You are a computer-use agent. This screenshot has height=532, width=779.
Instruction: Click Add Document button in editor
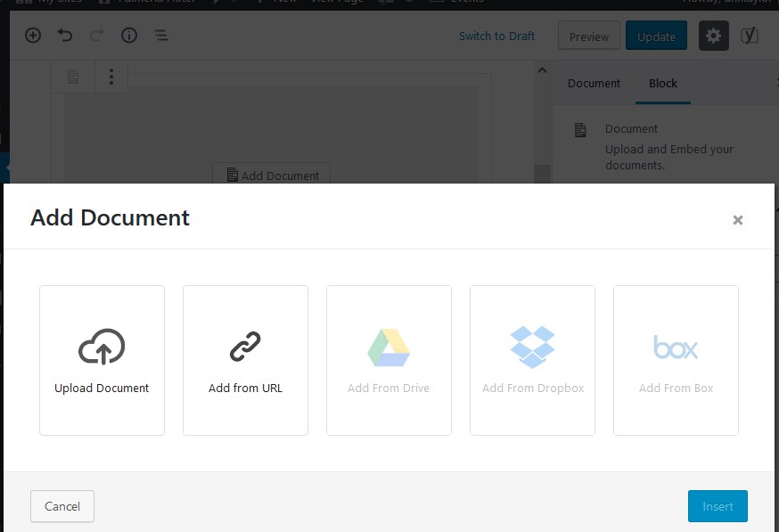click(x=271, y=174)
